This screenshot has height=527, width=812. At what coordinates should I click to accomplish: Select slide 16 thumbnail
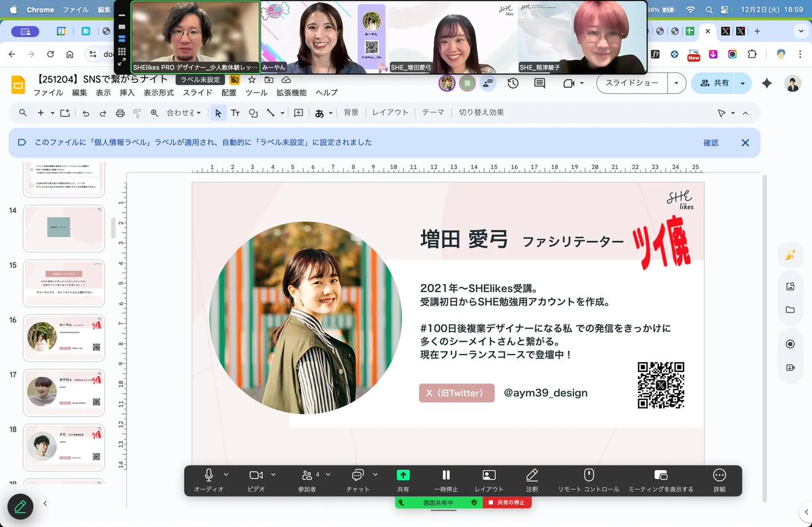point(64,337)
